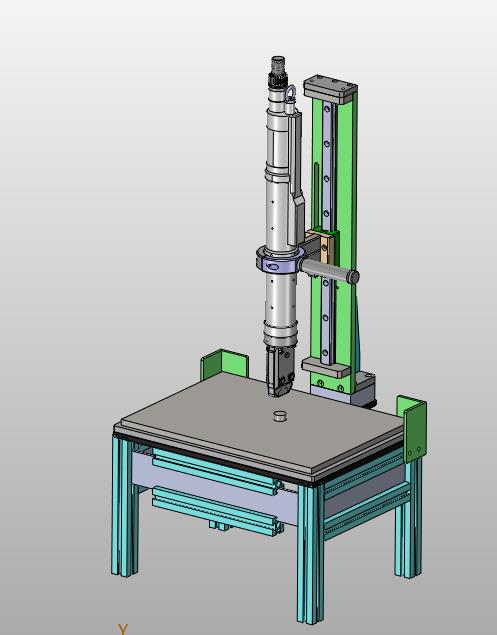Pick the dark nozzle head above table

pyautogui.click(x=279, y=371)
